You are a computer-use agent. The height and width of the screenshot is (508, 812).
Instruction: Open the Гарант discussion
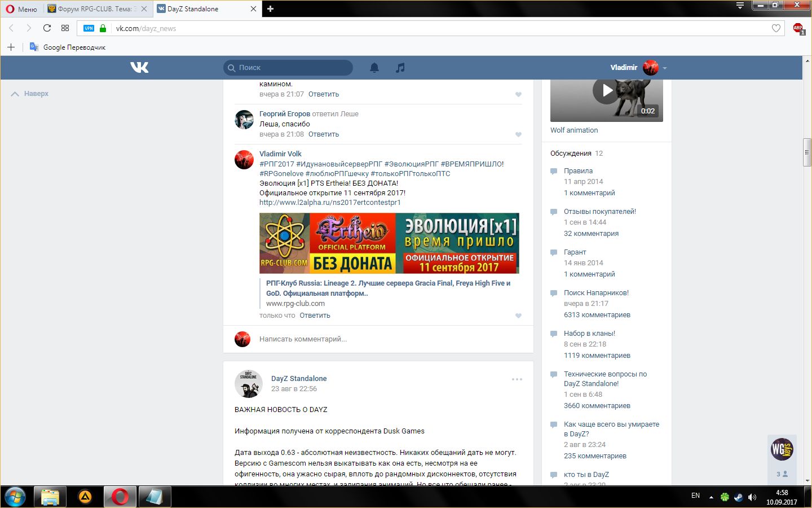pos(575,252)
